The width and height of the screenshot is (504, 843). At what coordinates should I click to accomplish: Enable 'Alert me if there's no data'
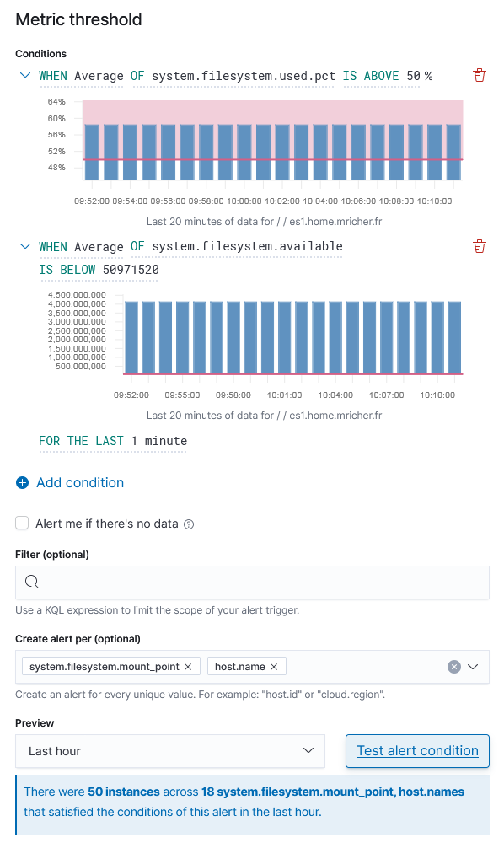(x=22, y=523)
